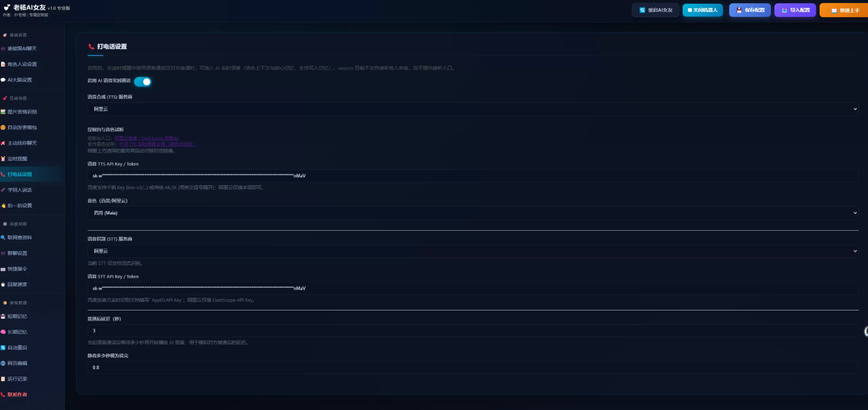Click the waving hand icon for 拍一拍设置
The width and height of the screenshot is (868, 410).
(3, 206)
